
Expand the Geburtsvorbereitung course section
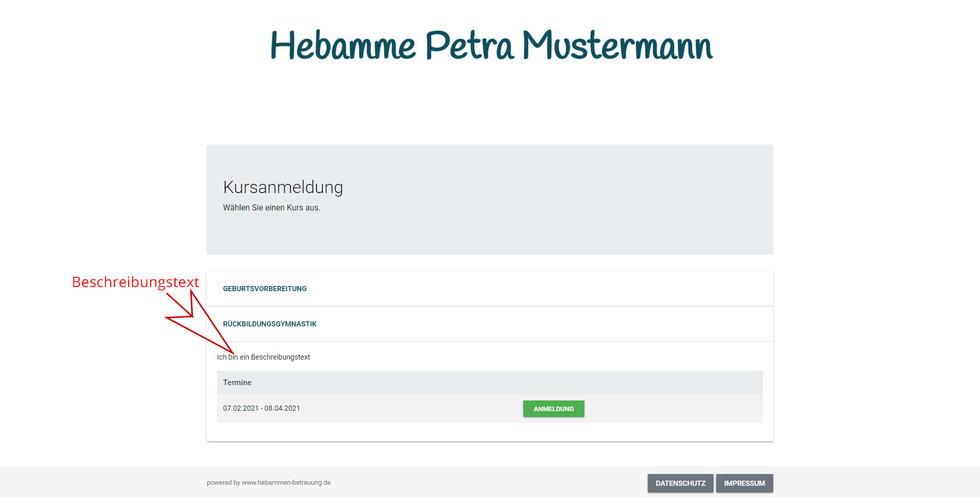click(x=265, y=289)
